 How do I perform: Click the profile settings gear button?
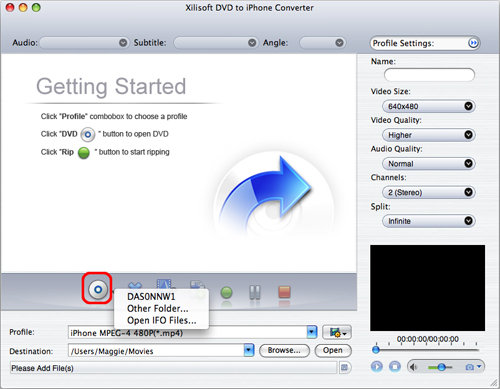(x=337, y=332)
